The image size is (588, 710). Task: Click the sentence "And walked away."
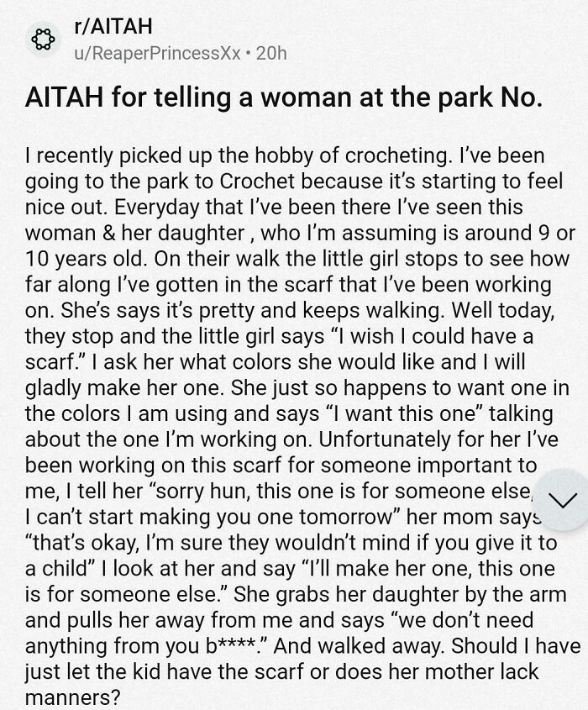pyautogui.click(x=360, y=646)
